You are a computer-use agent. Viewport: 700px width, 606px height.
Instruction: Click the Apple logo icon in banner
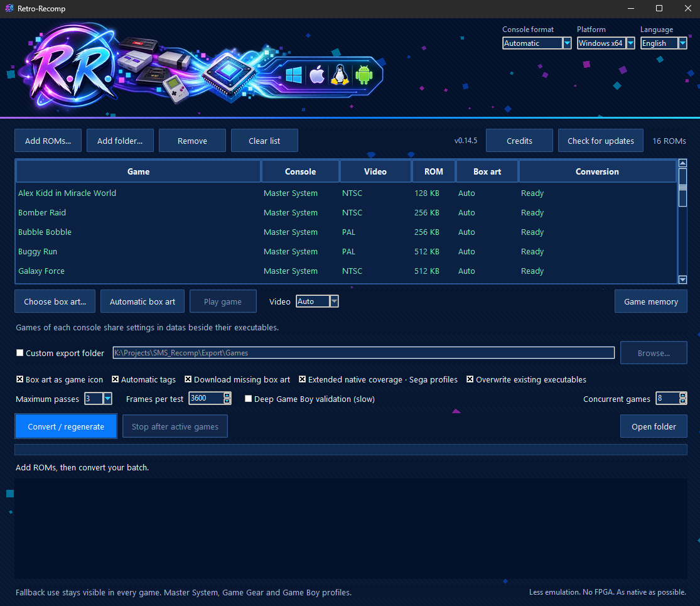pyautogui.click(x=317, y=75)
